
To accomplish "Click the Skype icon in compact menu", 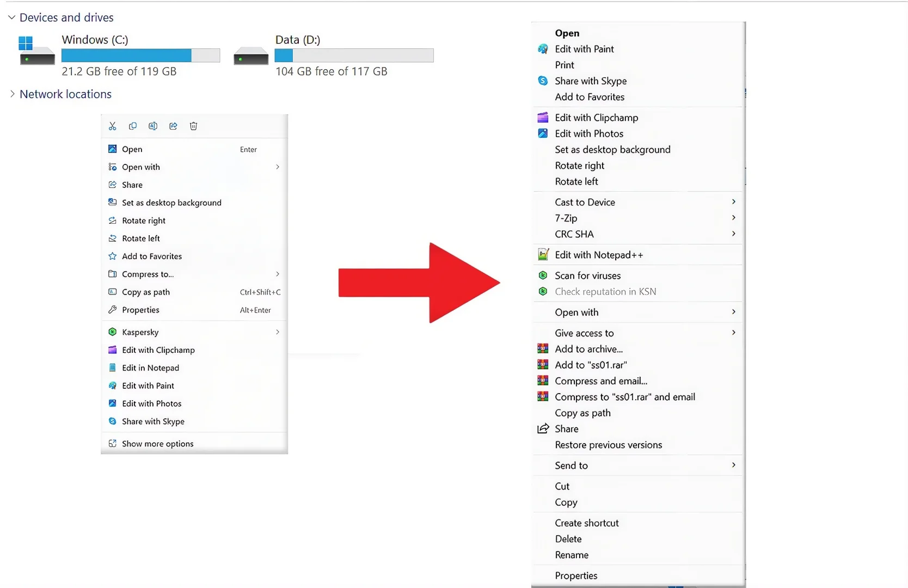I will point(113,421).
